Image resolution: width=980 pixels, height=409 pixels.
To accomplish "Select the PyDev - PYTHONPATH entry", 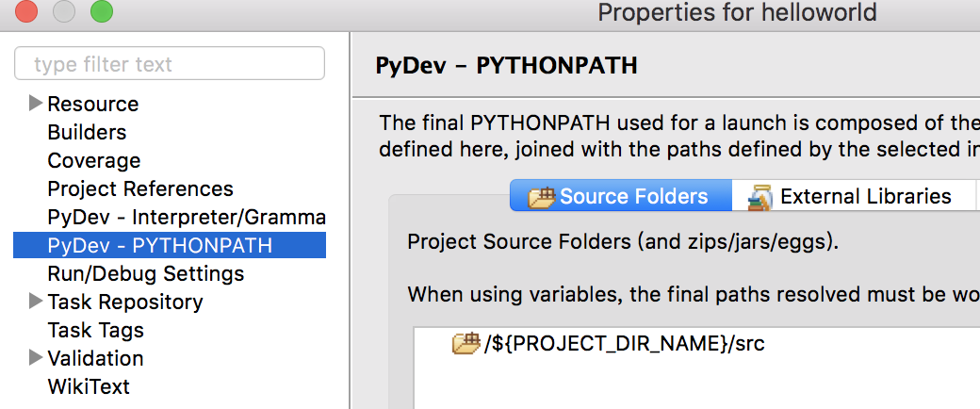I will pos(170,245).
